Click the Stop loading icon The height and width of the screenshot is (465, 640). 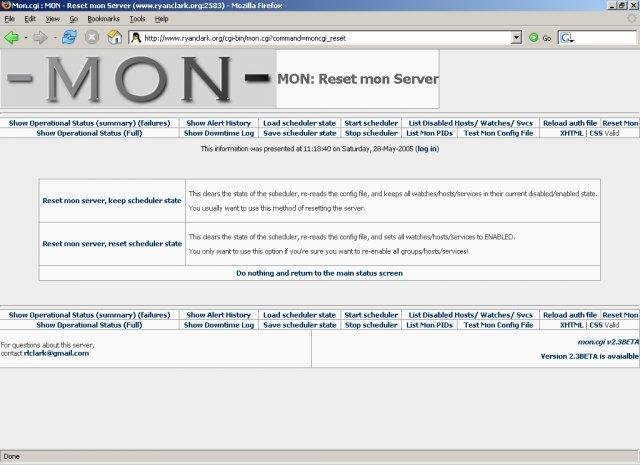click(92, 38)
